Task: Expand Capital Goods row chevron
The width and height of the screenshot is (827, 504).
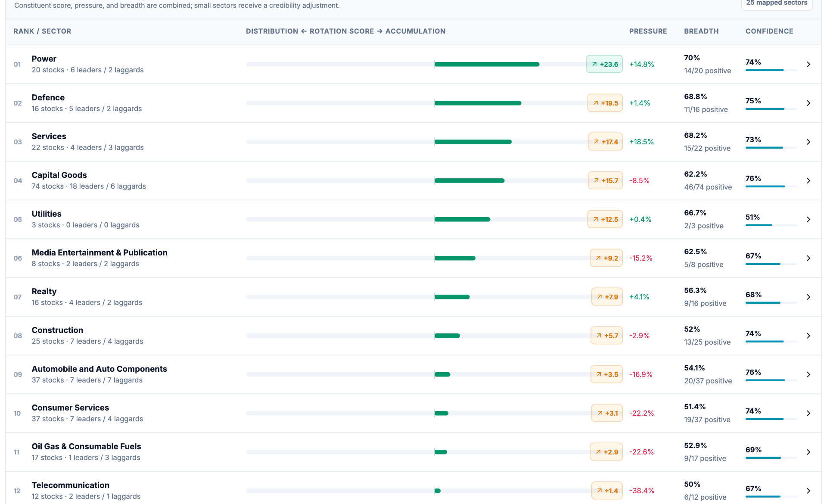Action: [808, 180]
